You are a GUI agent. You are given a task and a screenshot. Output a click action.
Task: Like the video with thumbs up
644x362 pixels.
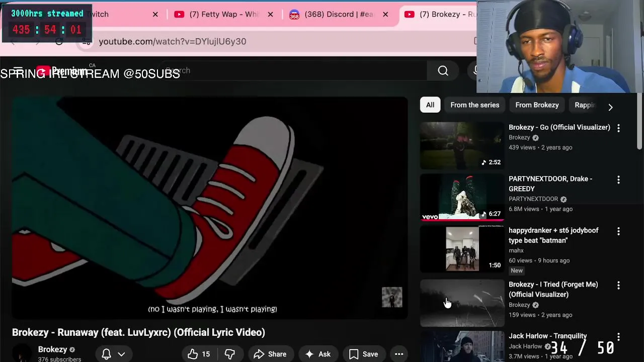(199, 354)
